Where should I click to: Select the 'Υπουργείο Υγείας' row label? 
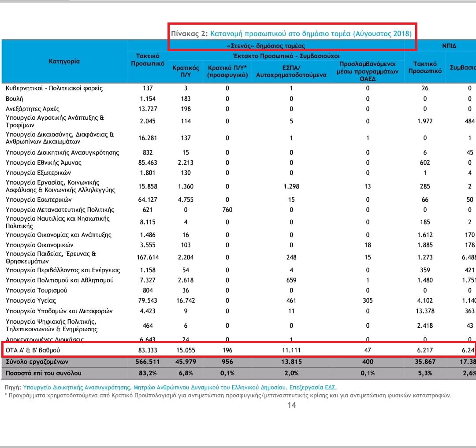[30, 300]
